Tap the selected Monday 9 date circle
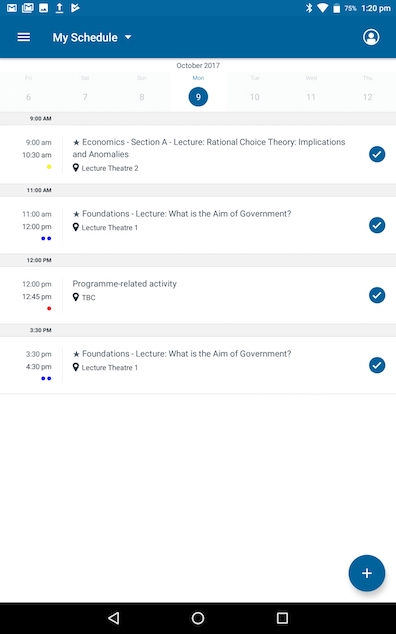396x634 pixels. pyautogui.click(x=198, y=97)
